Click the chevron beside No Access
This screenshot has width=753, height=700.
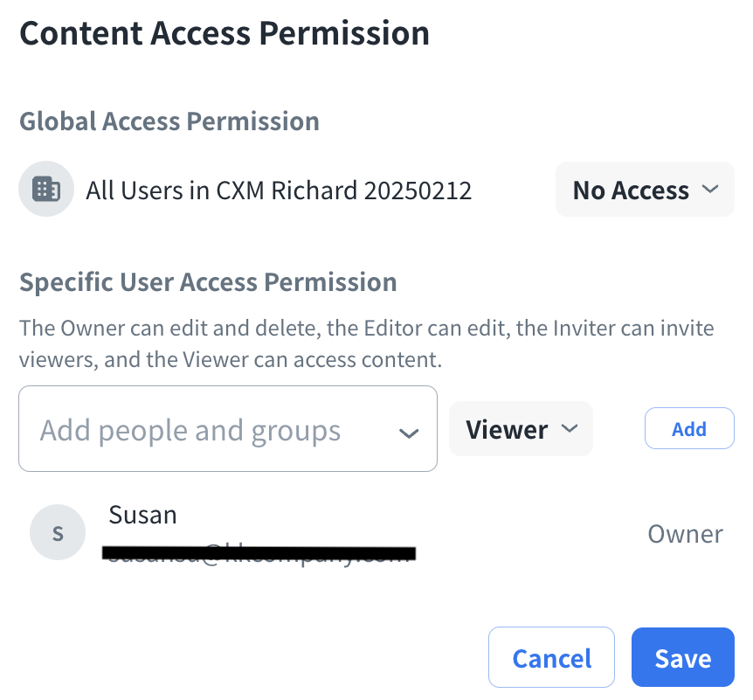point(710,189)
